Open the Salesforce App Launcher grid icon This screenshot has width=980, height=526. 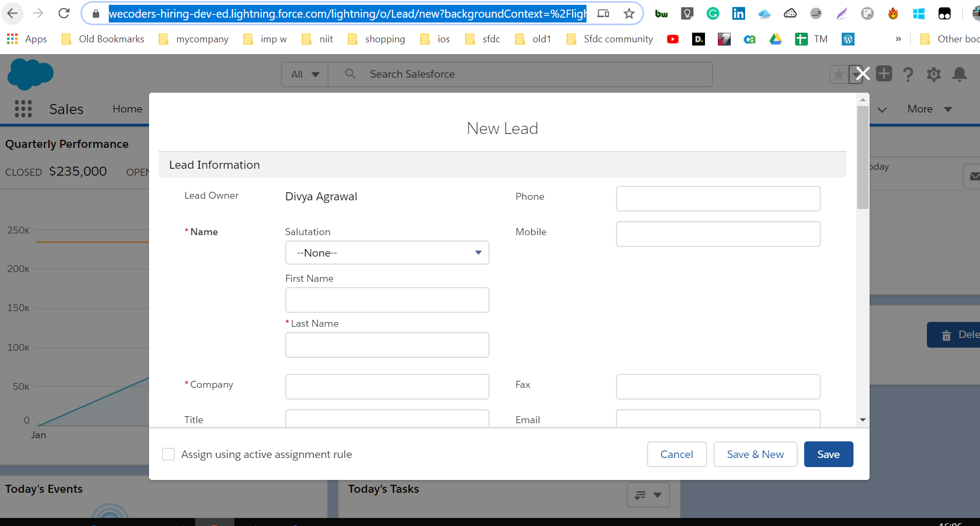point(23,109)
